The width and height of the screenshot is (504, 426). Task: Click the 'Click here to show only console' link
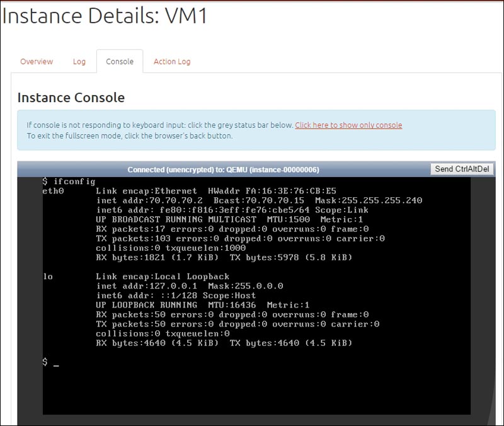(348, 125)
